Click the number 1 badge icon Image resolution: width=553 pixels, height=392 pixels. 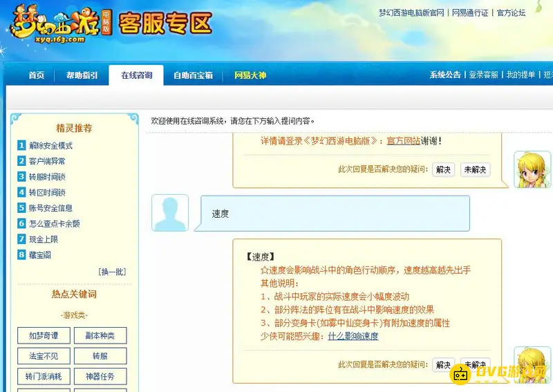click(21, 145)
